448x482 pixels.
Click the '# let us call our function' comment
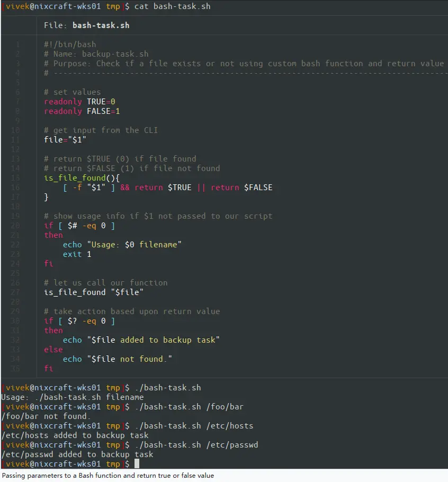click(x=106, y=282)
